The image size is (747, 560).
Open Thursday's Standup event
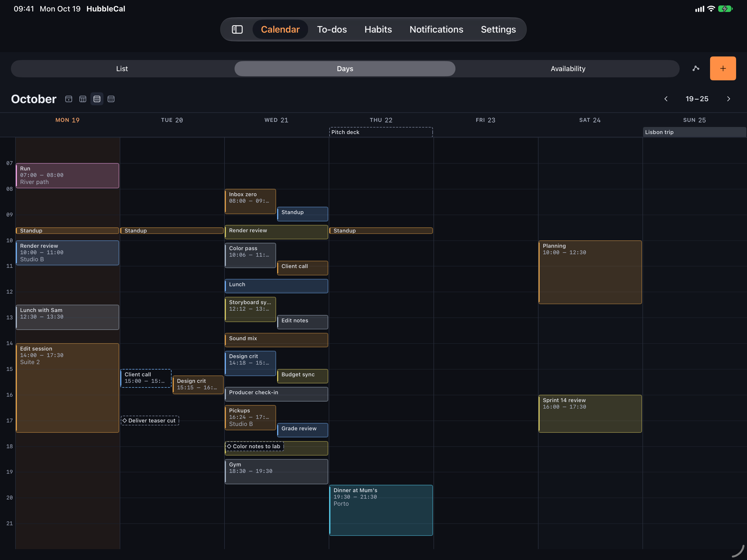[381, 231]
